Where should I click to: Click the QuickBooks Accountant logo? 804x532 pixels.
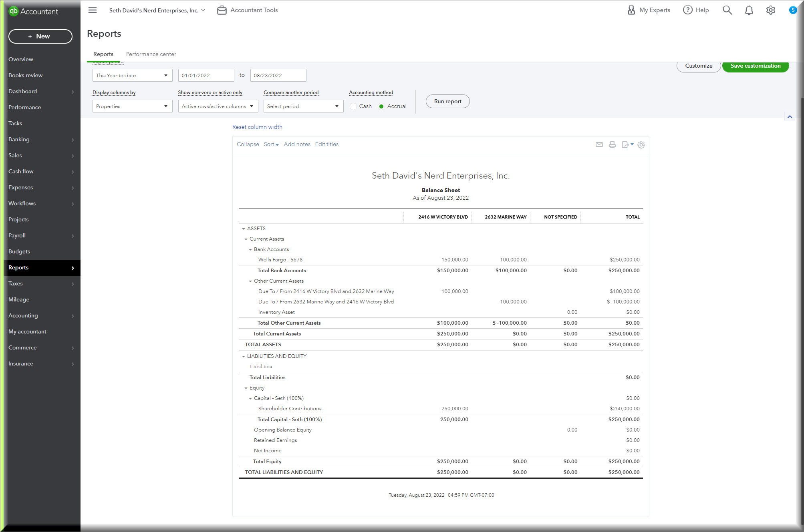tap(33, 11)
